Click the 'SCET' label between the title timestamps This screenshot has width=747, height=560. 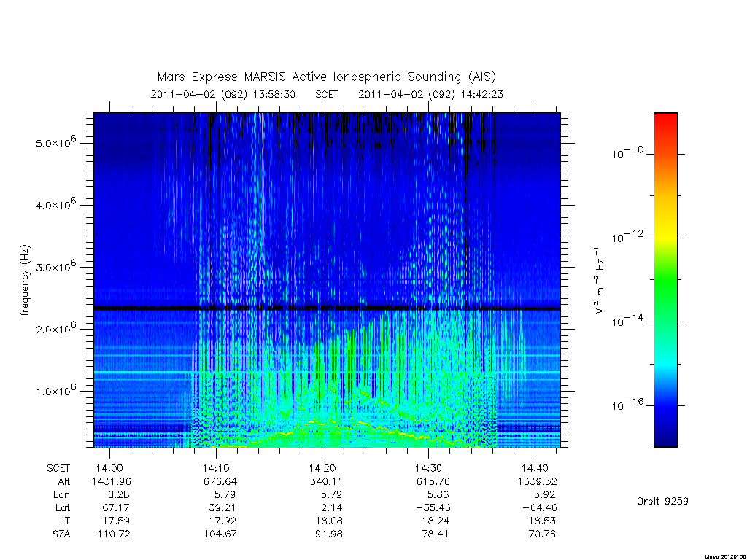[x=327, y=94]
